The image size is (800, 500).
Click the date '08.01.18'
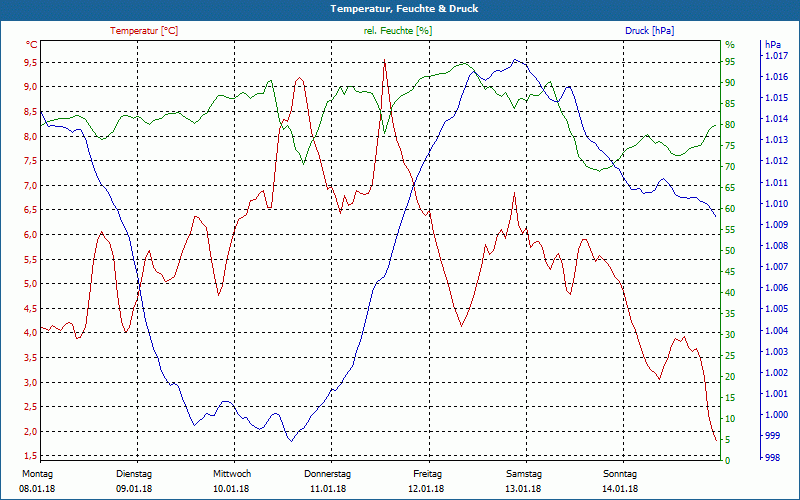pyautogui.click(x=37, y=489)
